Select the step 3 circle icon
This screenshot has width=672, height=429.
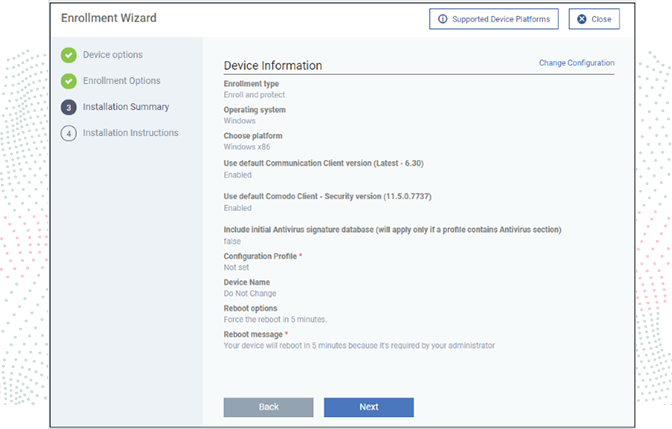pyautogui.click(x=68, y=107)
